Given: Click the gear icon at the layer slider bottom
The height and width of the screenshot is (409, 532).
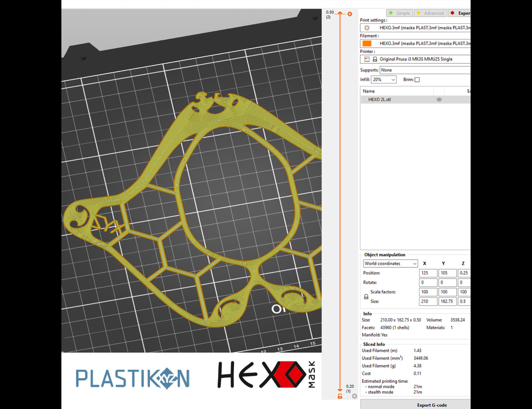Looking at the screenshot, I should pyautogui.click(x=354, y=396).
